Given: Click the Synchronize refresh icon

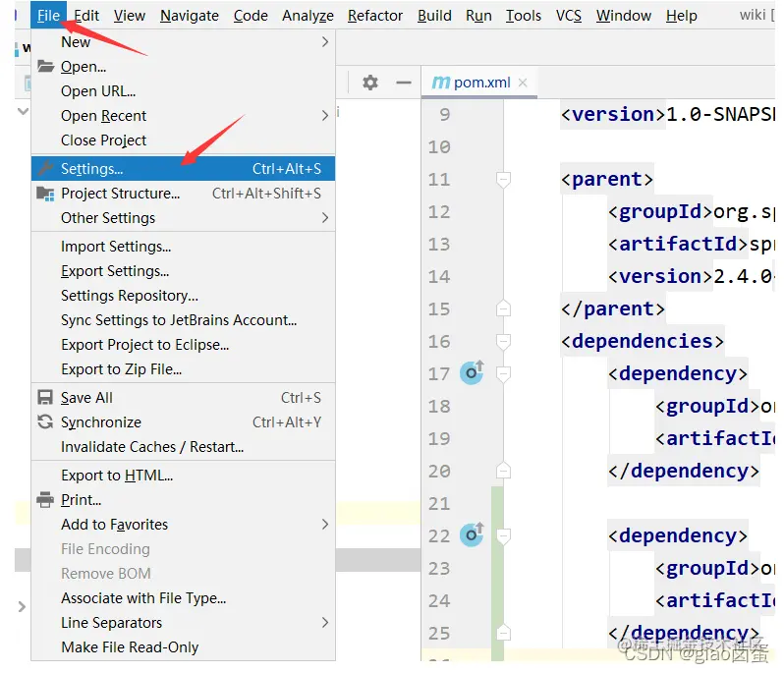Looking at the screenshot, I should tap(45, 422).
